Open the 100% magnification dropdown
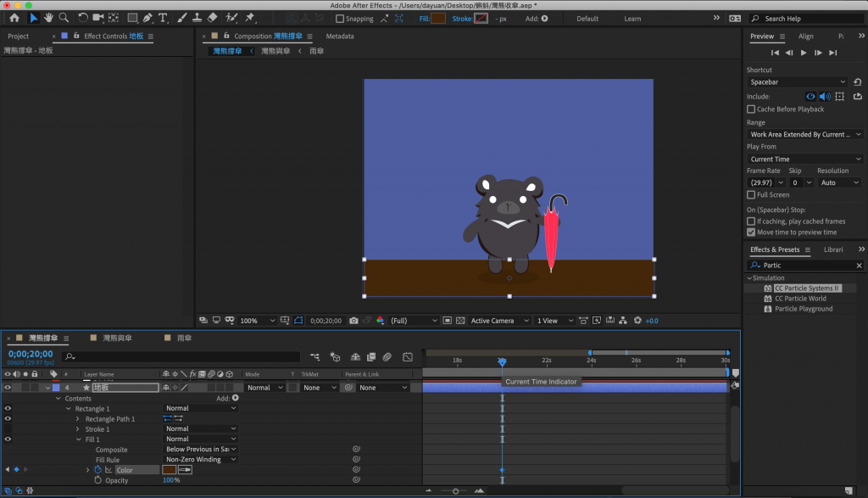This screenshot has height=498, width=868. (x=258, y=321)
